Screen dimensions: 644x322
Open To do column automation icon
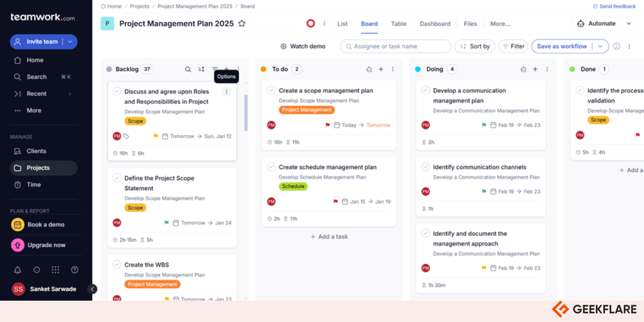coord(369,69)
